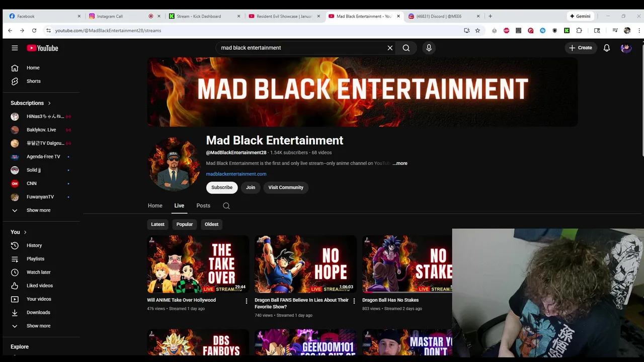The width and height of the screenshot is (644, 362).
Task: Open the green Kick extension icon
Action: tap(567, 31)
